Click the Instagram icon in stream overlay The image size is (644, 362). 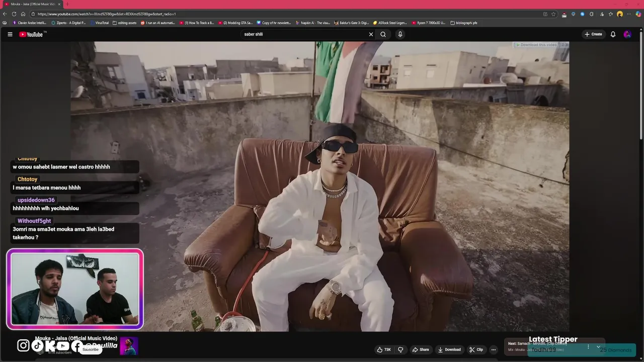[23, 345]
